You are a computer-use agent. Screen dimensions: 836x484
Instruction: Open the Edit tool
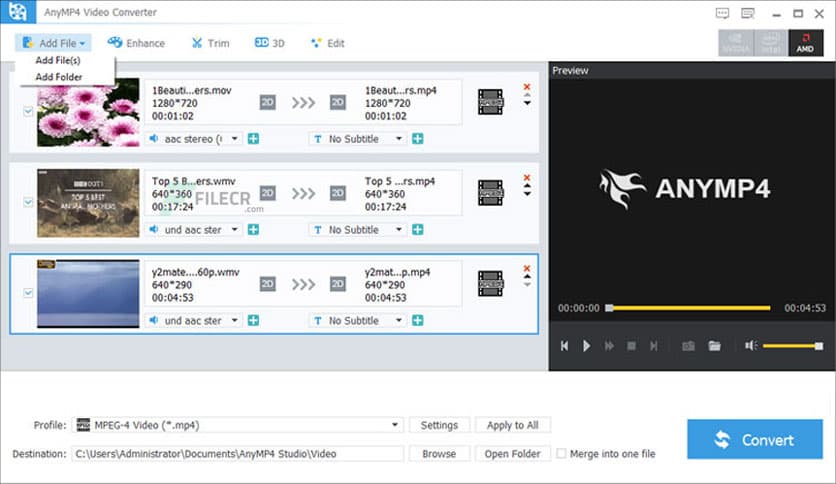(327, 43)
